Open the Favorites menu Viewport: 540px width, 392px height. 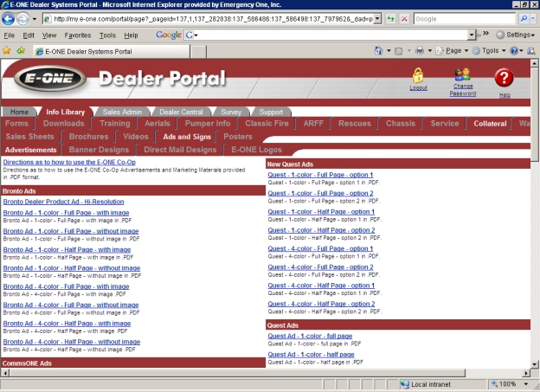(78, 35)
